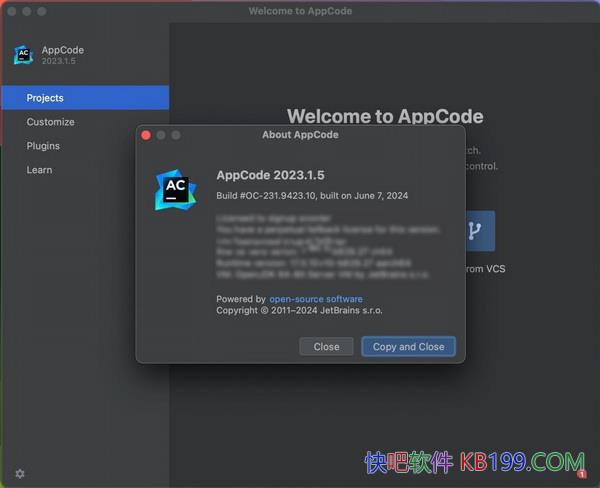The image size is (600, 488).
Task: Close the About AppCode dialog with red button
Action: tap(146, 135)
